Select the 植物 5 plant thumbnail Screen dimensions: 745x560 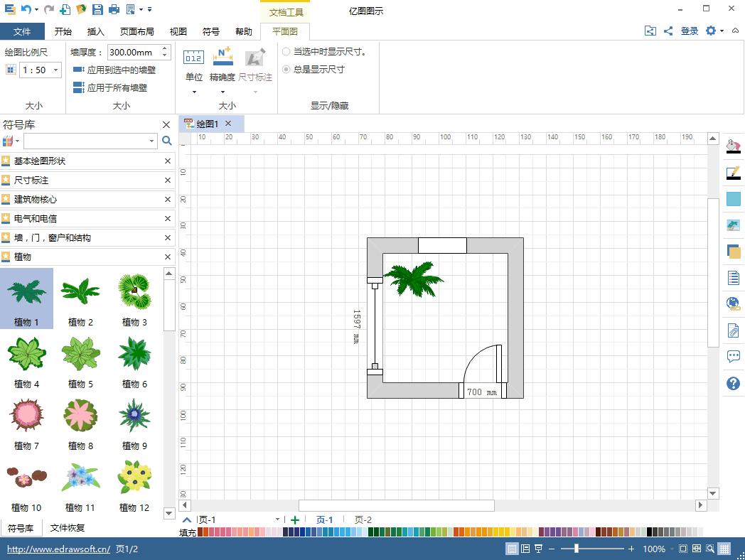pos(80,353)
